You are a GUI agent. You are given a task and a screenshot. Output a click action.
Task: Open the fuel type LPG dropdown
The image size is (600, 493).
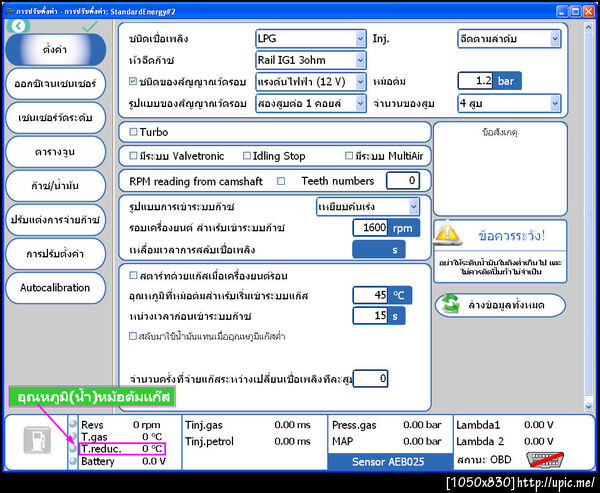tap(311, 39)
